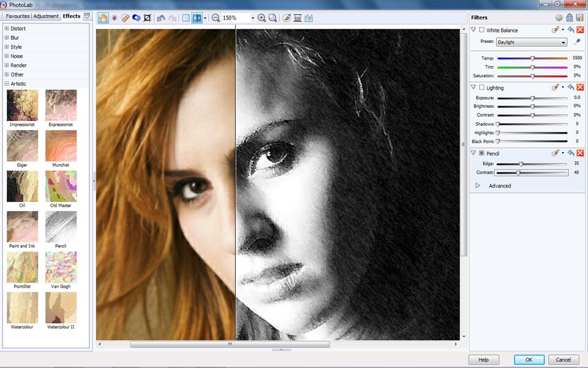Toggle the Pencil filter checkbox
This screenshot has height=368, width=588.
pyautogui.click(x=481, y=153)
